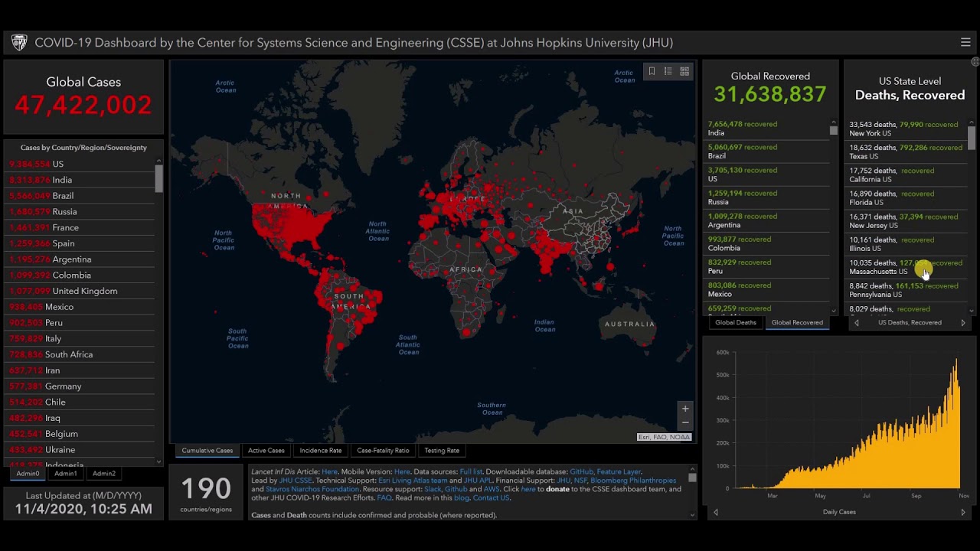Open the hamburger menu in the header

tap(965, 43)
